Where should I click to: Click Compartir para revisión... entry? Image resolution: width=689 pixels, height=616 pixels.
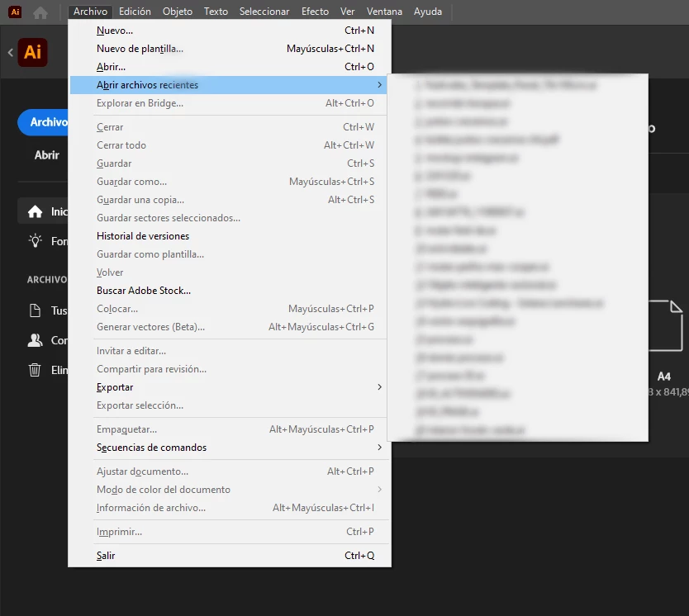229,369
